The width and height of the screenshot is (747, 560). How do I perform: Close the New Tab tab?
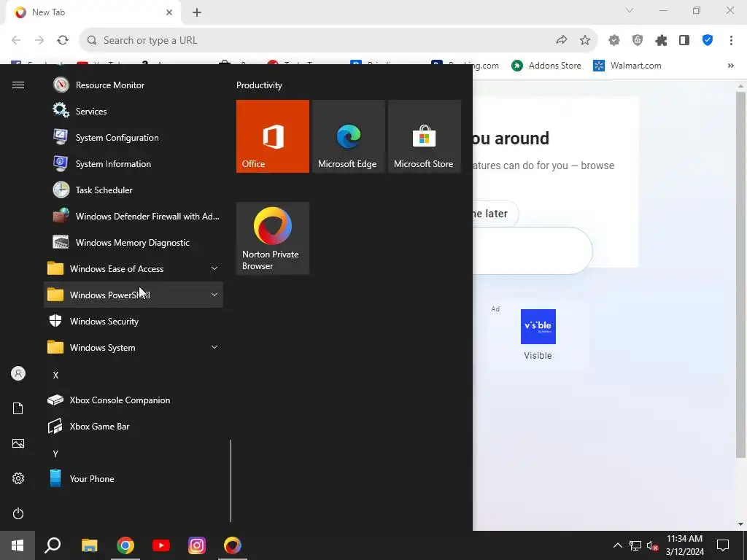tap(169, 12)
